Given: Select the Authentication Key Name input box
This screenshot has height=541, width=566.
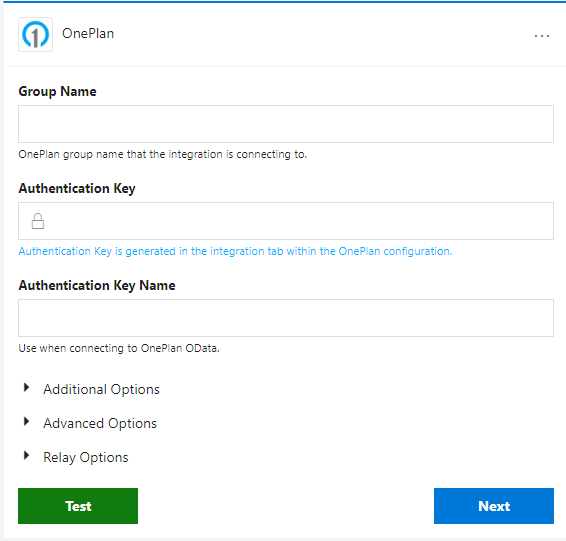Looking at the screenshot, I should pos(286,318).
